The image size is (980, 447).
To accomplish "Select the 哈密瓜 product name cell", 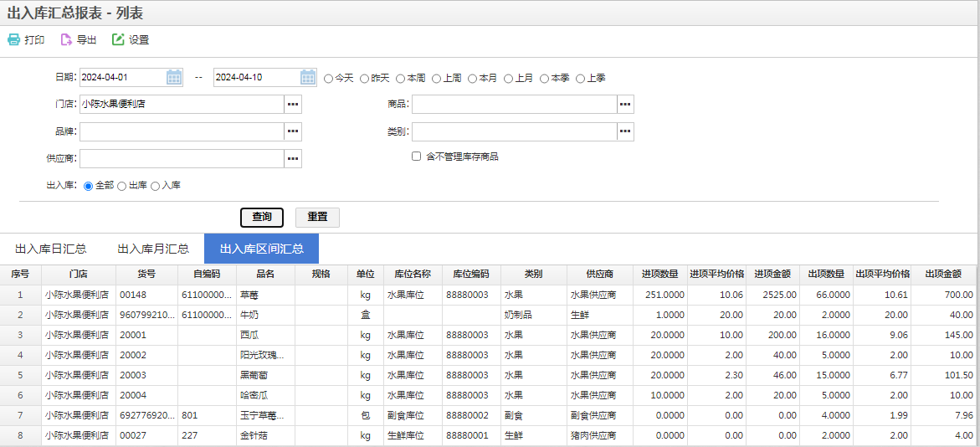I will (x=265, y=396).
